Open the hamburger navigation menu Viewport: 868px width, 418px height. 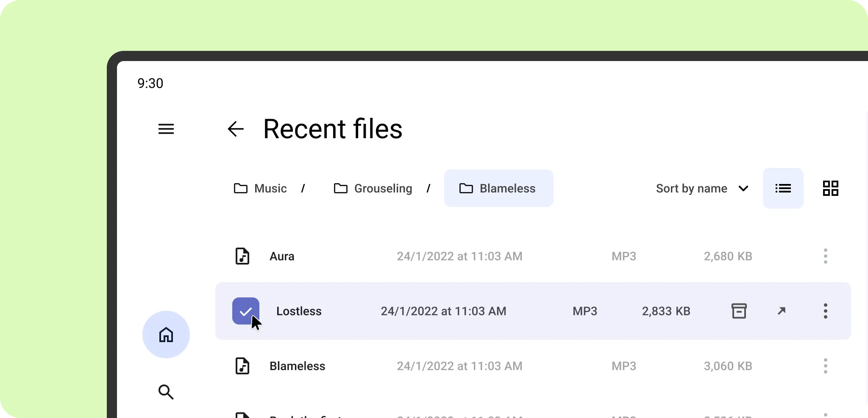pyautogui.click(x=166, y=129)
